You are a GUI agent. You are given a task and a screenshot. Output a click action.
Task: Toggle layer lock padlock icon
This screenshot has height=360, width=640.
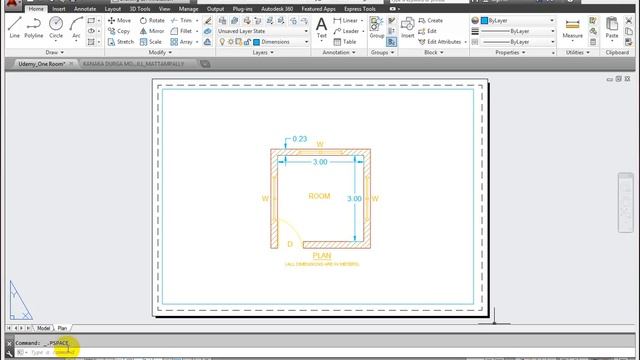coord(247,42)
